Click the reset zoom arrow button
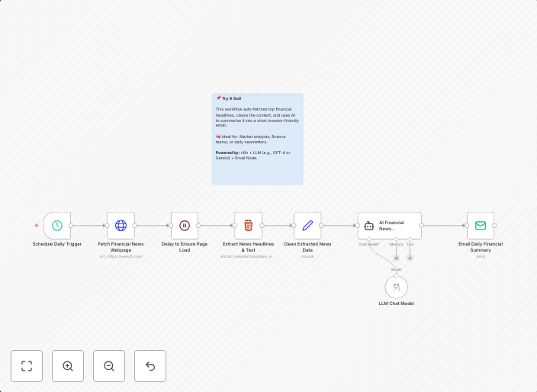The height and width of the screenshot is (392, 537). click(x=150, y=366)
